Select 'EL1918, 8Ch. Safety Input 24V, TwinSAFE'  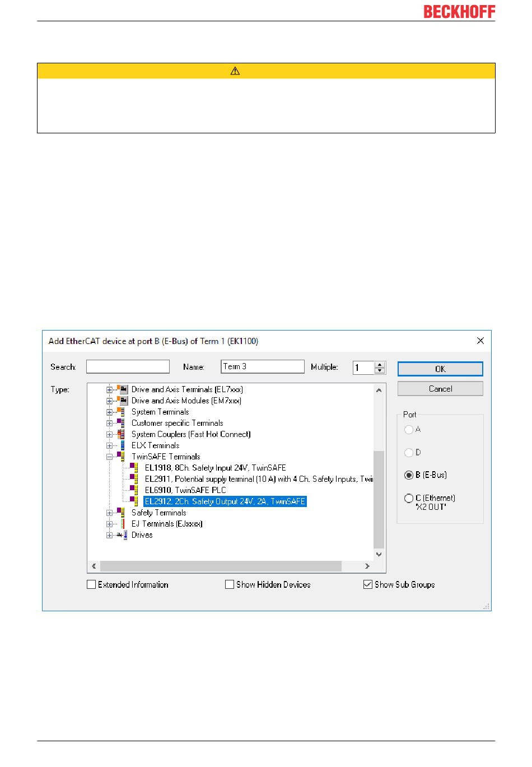(x=216, y=468)
